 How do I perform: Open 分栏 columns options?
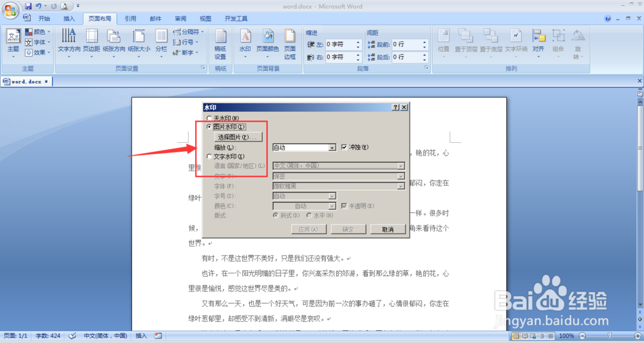tap(161, 43)
